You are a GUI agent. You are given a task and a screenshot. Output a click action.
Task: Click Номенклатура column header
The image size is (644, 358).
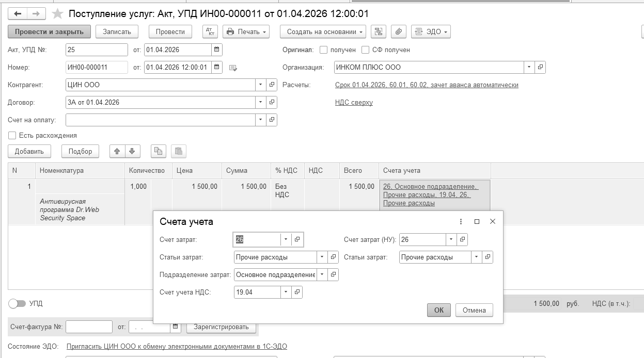tap(80, 170)
